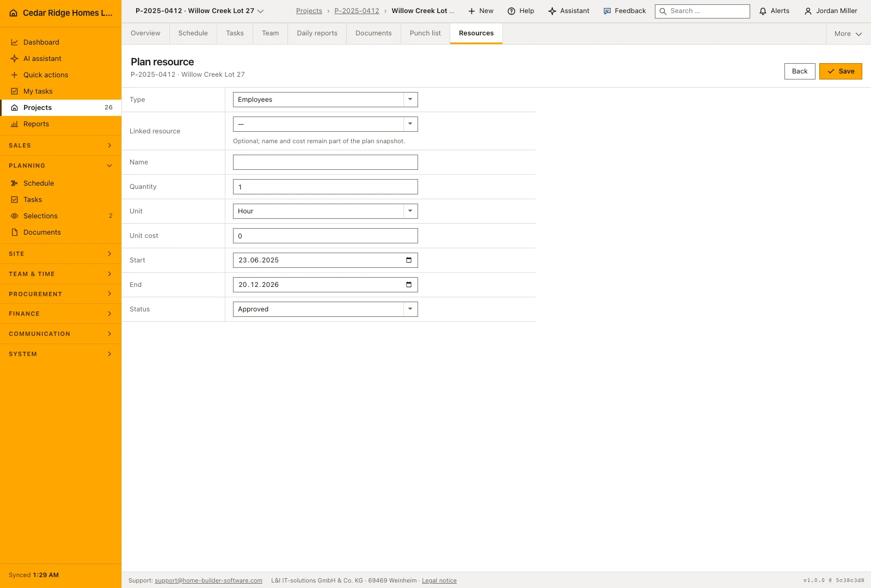Open Alerts bell icon

click(x=763, y=11)
